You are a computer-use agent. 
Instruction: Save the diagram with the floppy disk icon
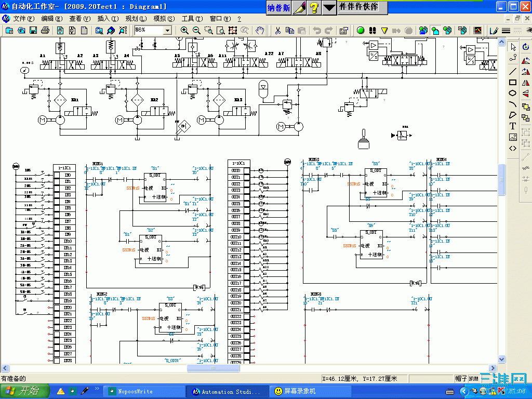(x=33, y=31)
